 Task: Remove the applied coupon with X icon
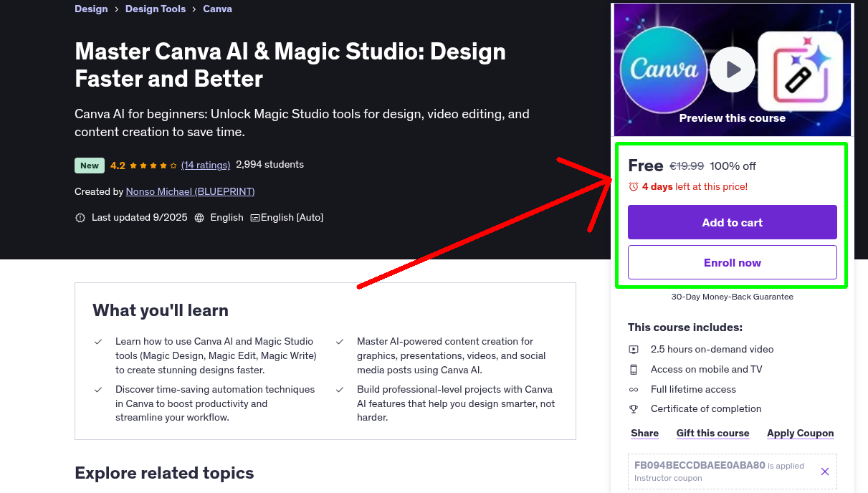click(825, 472)
